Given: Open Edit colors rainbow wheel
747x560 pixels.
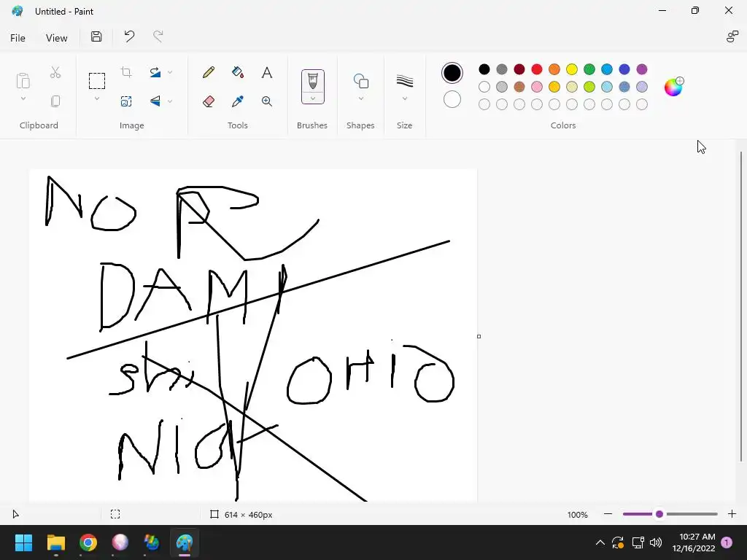Looking at the screenshot, I should coord(673,87).
